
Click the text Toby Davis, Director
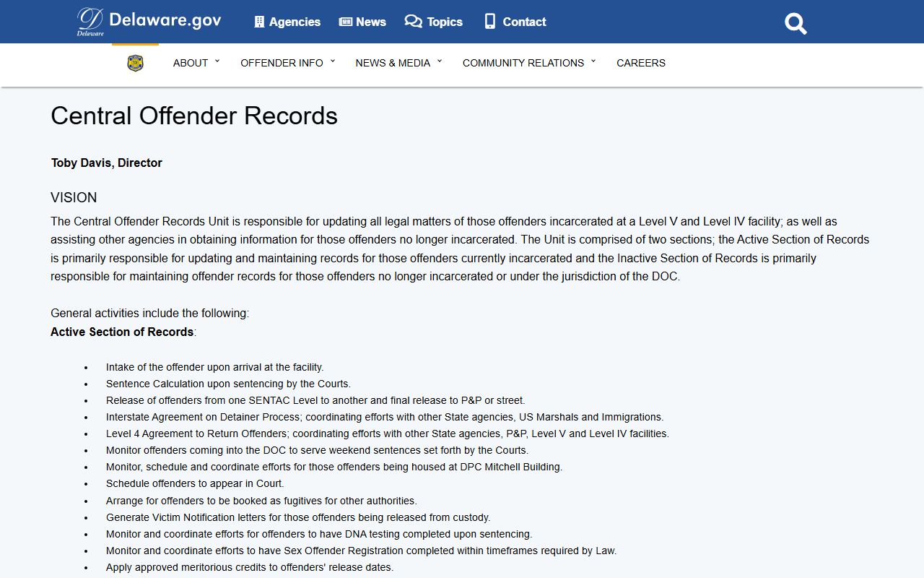click(107, 163)
